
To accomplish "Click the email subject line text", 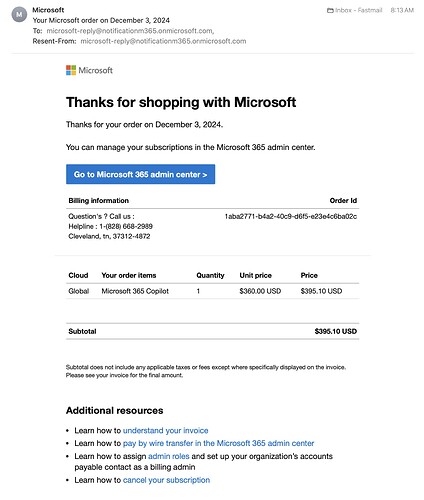I will point(101,20).
